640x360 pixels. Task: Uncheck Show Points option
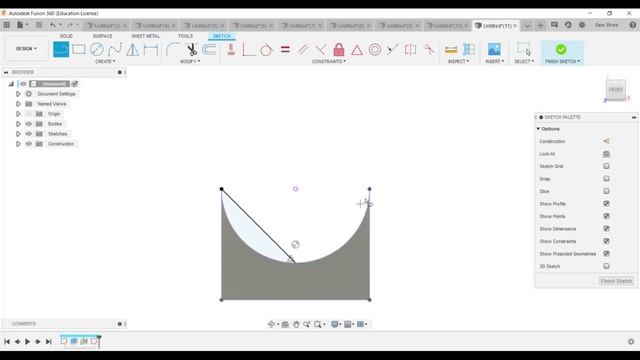point(606,216)
